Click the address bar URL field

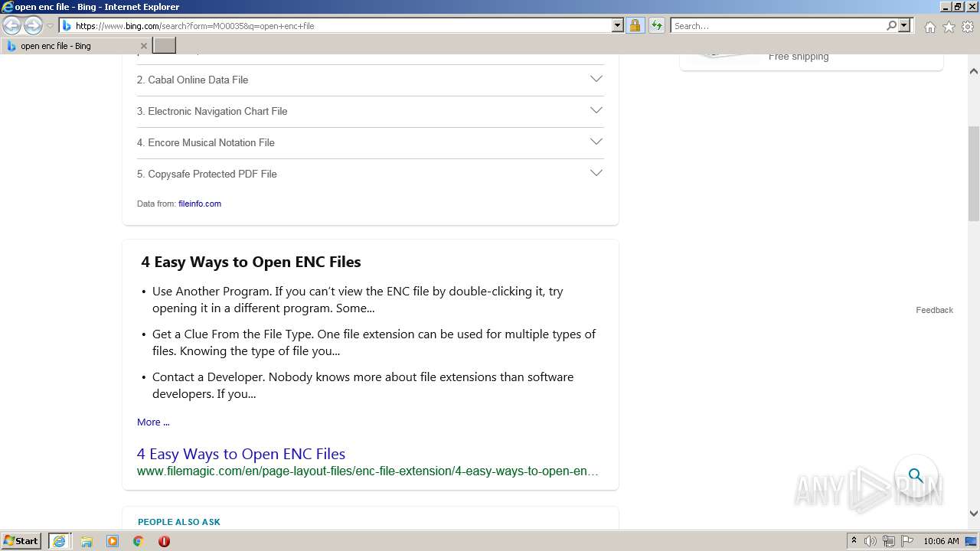pos(342,26)
